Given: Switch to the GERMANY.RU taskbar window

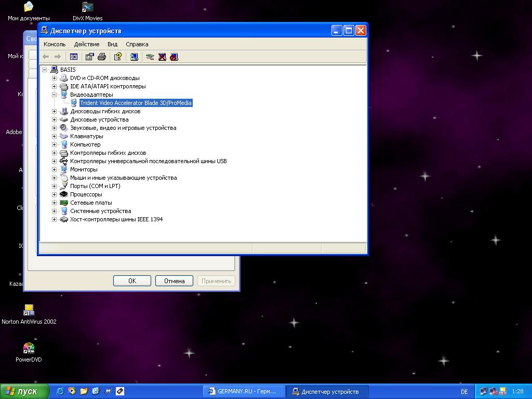Looking at the screenshot, I should pos(243,392).
